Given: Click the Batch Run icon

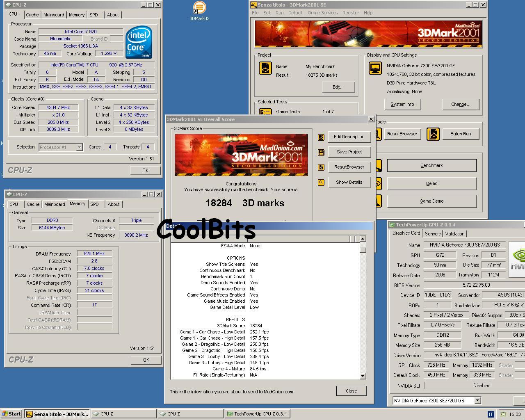Looking at the screenshot, I should (433, 134).
